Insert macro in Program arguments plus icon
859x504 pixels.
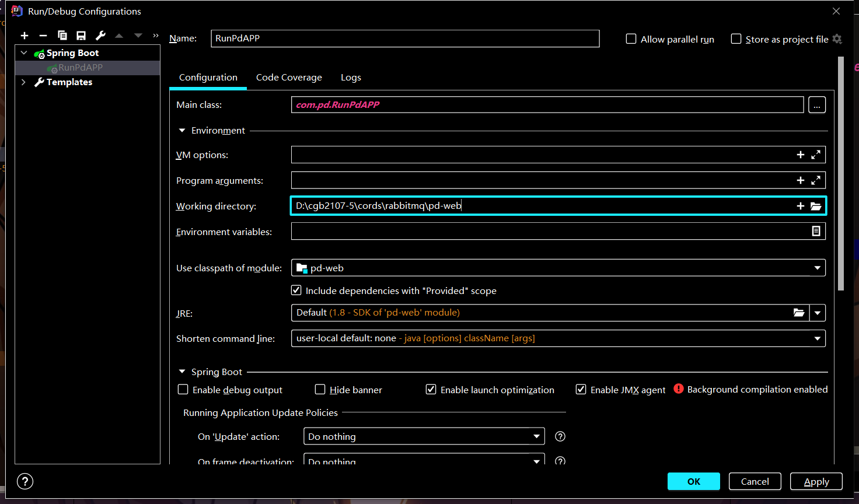coord(801,180)
